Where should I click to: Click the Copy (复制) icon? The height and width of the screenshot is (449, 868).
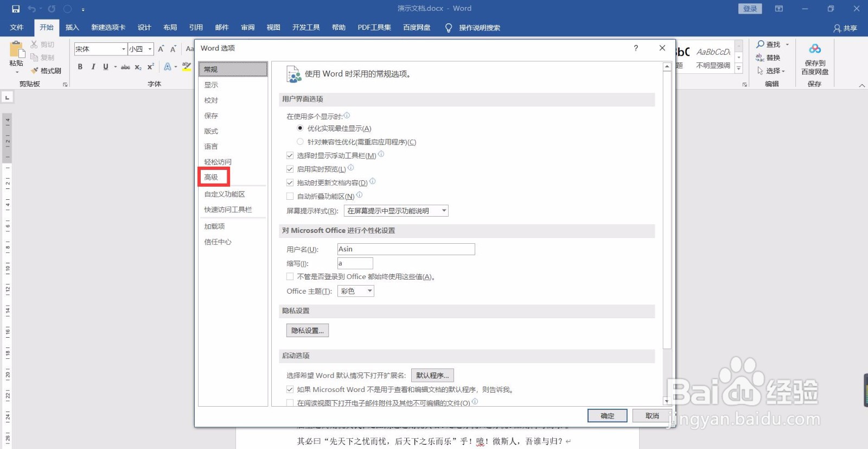pyautogui.click(x=34, y=57)
